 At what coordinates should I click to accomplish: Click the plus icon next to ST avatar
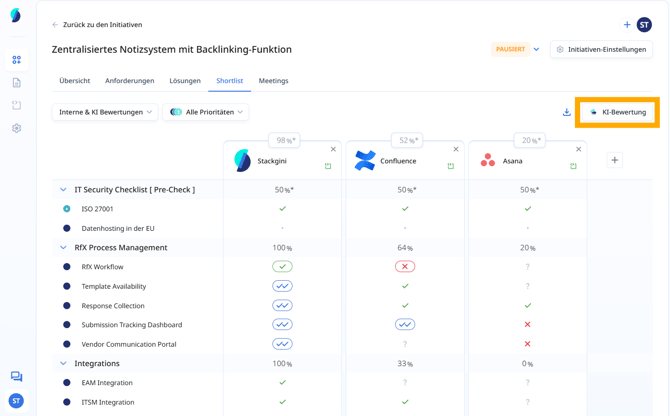tap(627, 25)
